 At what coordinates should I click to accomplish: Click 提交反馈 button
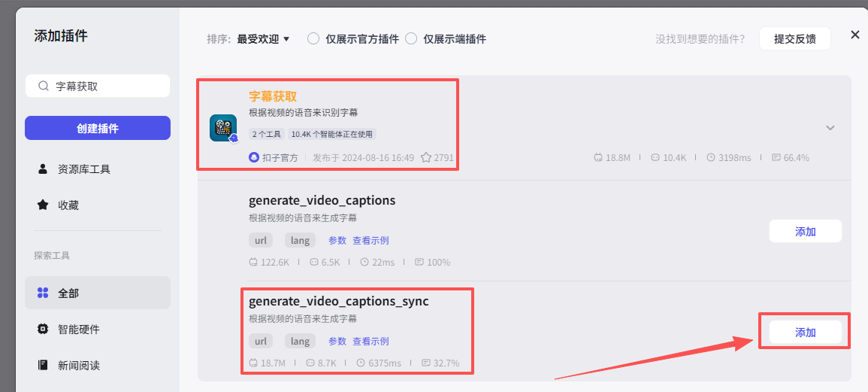click(x=794, y=39)
